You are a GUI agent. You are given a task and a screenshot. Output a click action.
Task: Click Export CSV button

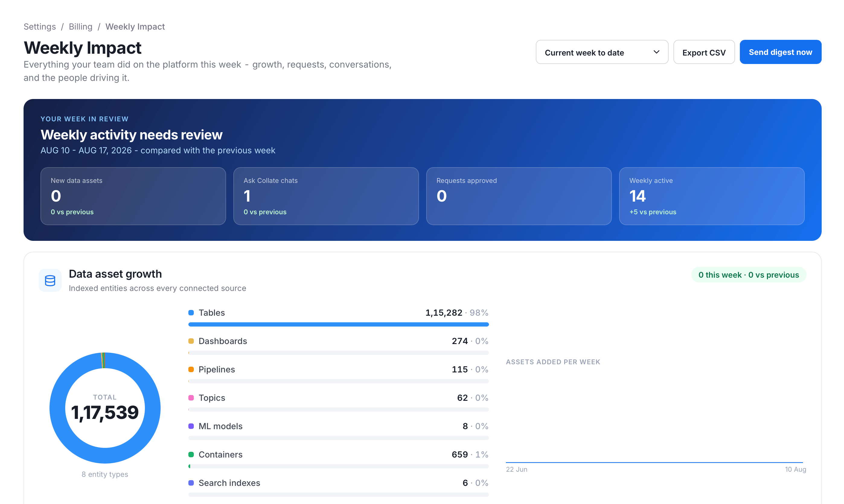tap(704, 52)
